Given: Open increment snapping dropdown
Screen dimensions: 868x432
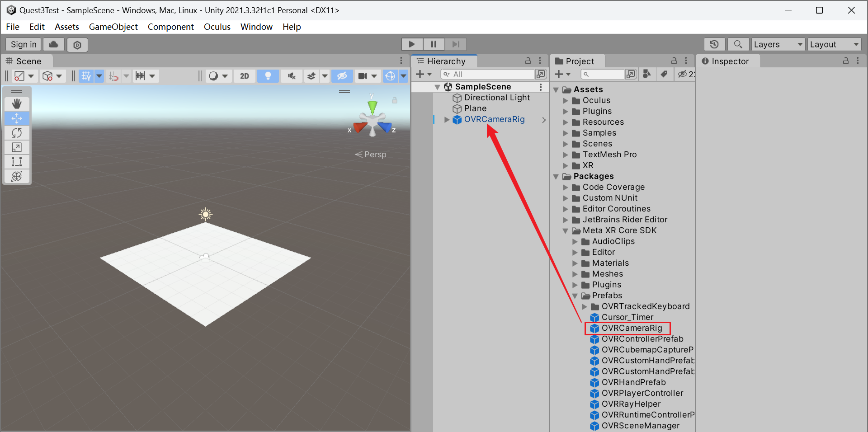Looking at the screenshot, I should click(146, 76).
